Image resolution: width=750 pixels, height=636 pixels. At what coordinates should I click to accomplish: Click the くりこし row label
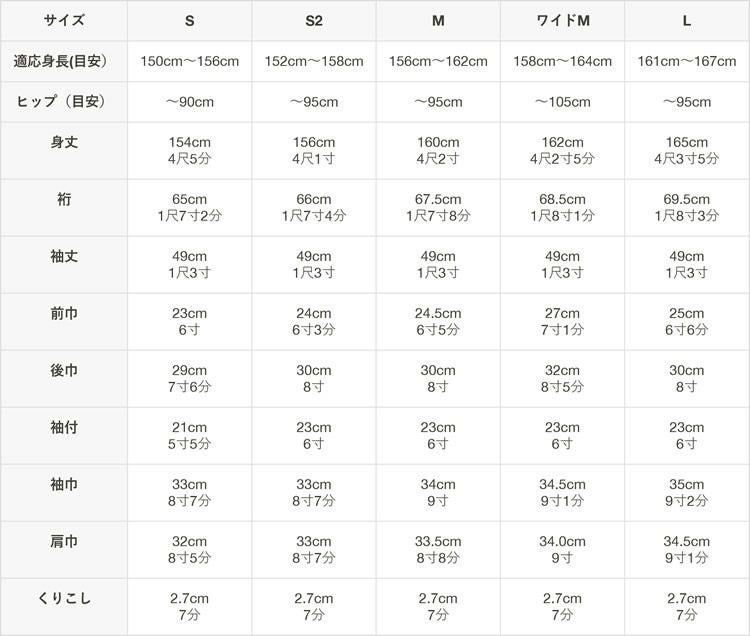pyautogui.click(x=64, y=599)
